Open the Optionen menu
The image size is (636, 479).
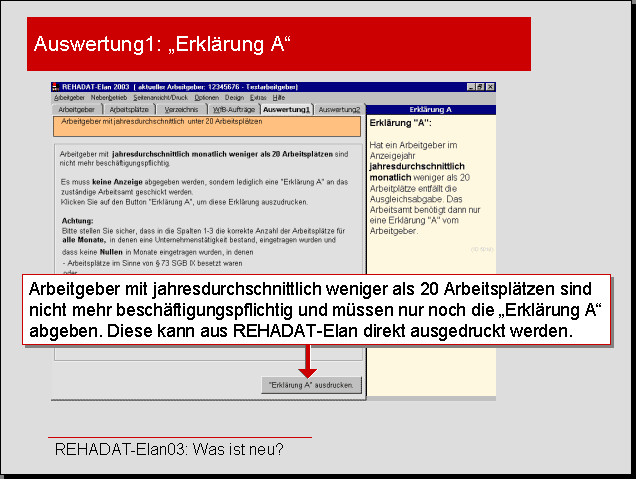click(x=207, y=98)
